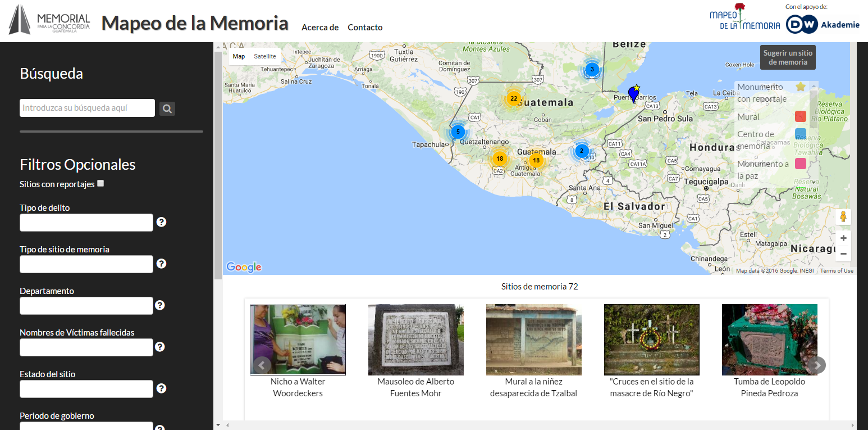
Task: Click in the Búsqueda search input
Action: 87,108
